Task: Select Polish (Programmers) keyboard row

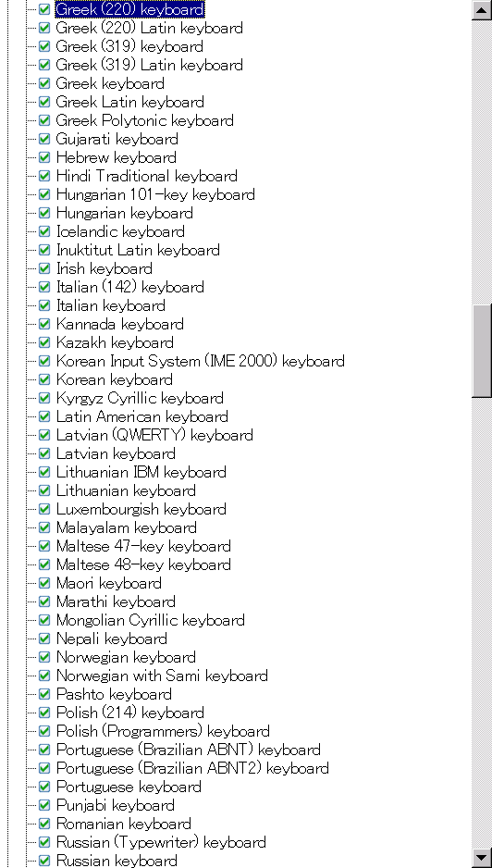Action: click(x=163, y=731)
